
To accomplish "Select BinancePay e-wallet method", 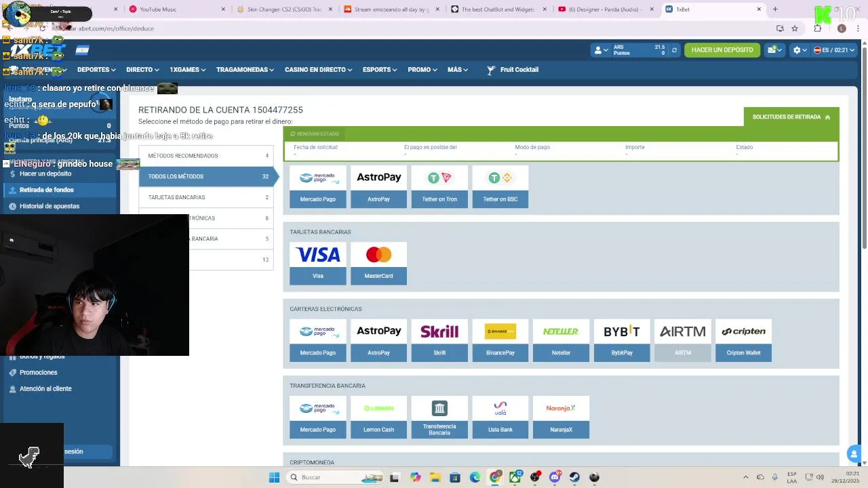I will click(500, 340).
